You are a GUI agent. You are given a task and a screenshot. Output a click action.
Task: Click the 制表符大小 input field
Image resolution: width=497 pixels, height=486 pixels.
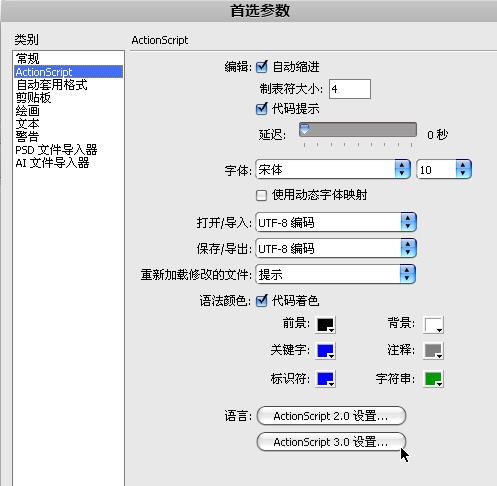coord(350,89)
